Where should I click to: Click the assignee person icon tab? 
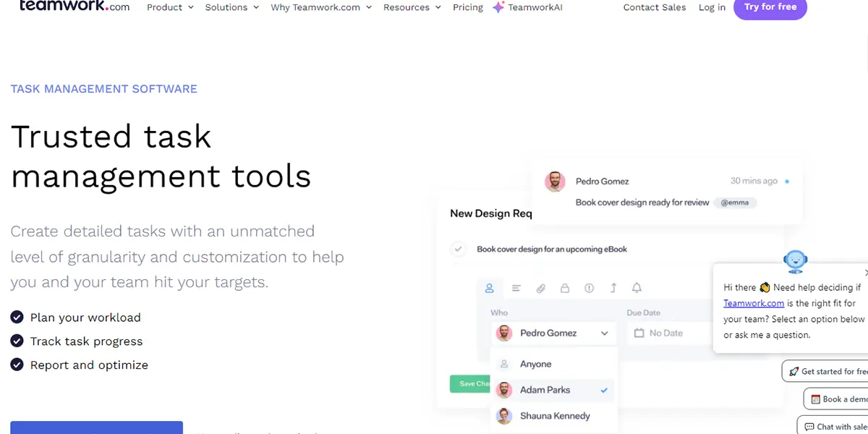click(489, 288)
